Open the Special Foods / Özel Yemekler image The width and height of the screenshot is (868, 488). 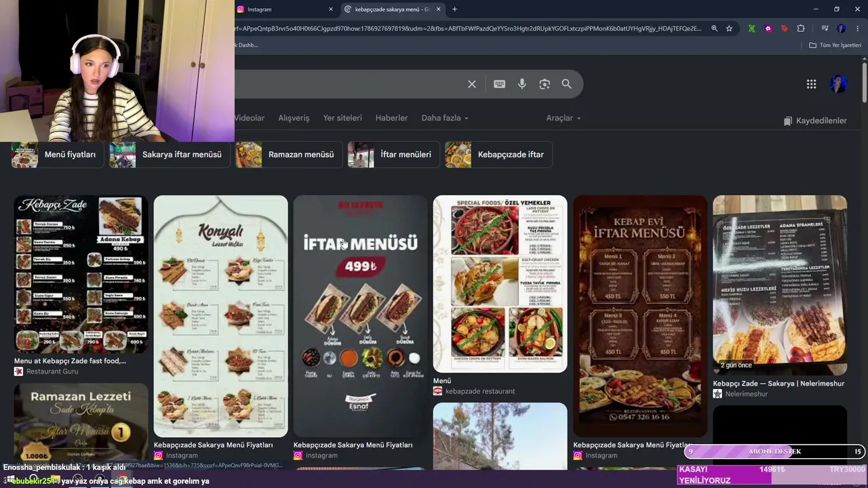pyautogui.click(x=500, y=284)
